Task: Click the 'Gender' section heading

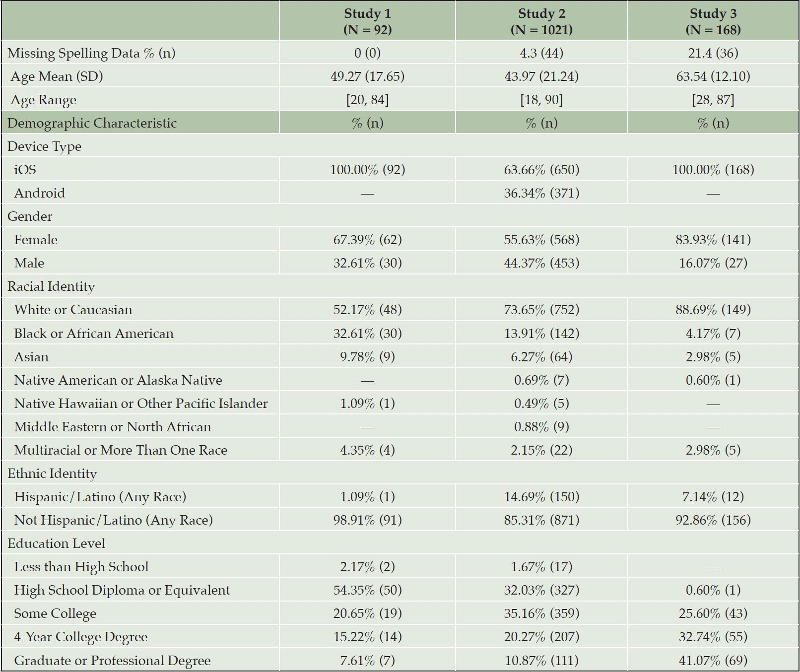Action: (30, 216)
